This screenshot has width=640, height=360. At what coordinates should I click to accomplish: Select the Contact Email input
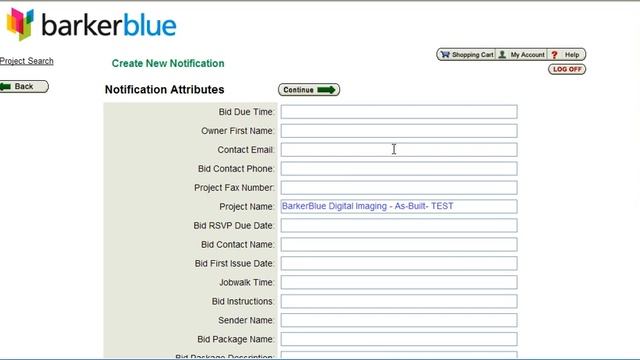pyautogui.click(x=399, y=150)
